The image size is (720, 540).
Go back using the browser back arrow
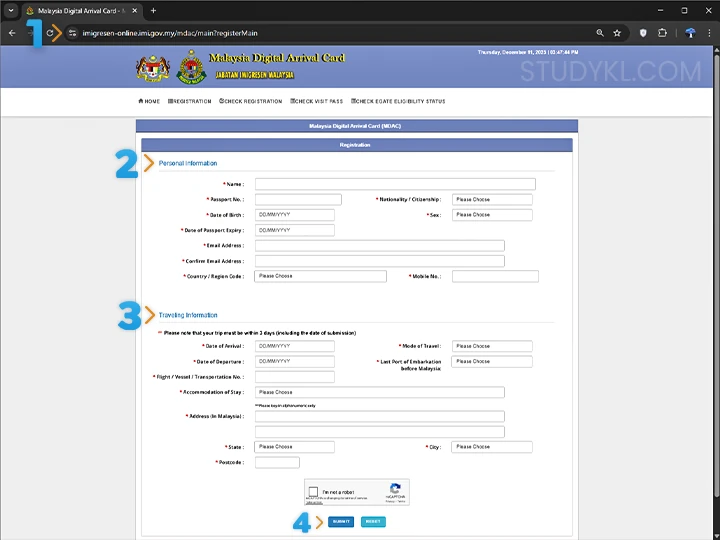pos(12,33)
